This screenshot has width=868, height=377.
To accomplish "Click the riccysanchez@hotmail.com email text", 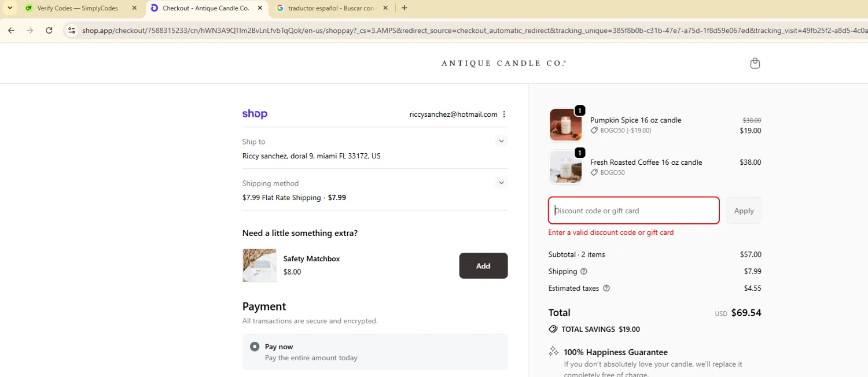I will (x=453, y=114).
